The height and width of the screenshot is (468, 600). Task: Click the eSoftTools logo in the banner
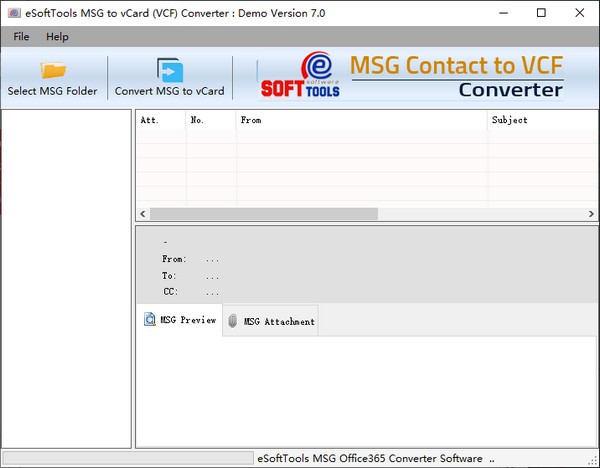coord(300,76)
